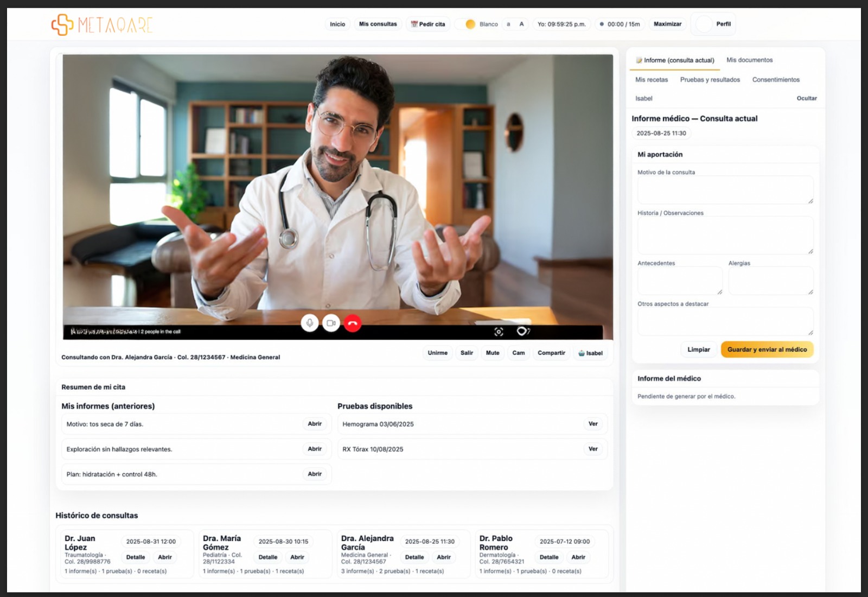
Task: Click the microphone icon on the video
Action: pyautogui.click(x=309, y=323)
